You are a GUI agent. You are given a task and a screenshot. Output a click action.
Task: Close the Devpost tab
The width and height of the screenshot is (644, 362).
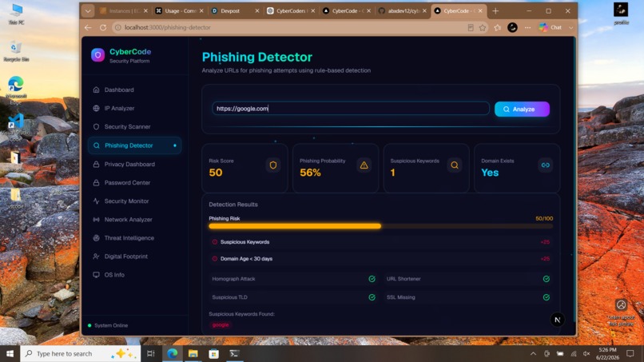click(257, 11)
